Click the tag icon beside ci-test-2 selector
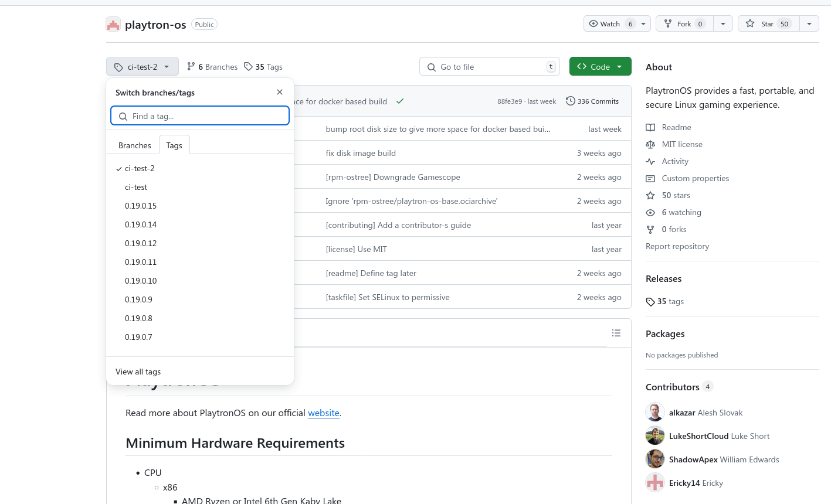The height and width of the screenshot is (504, 831). (x=118, y=67)
